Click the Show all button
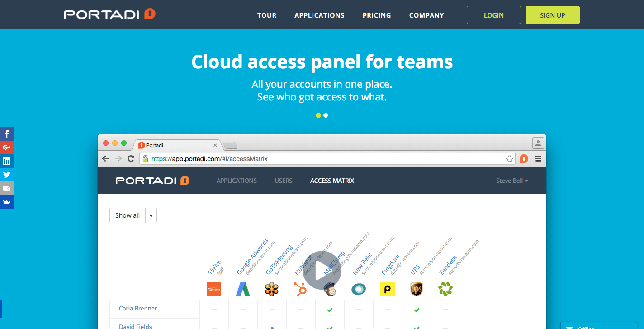 [128, 215]
